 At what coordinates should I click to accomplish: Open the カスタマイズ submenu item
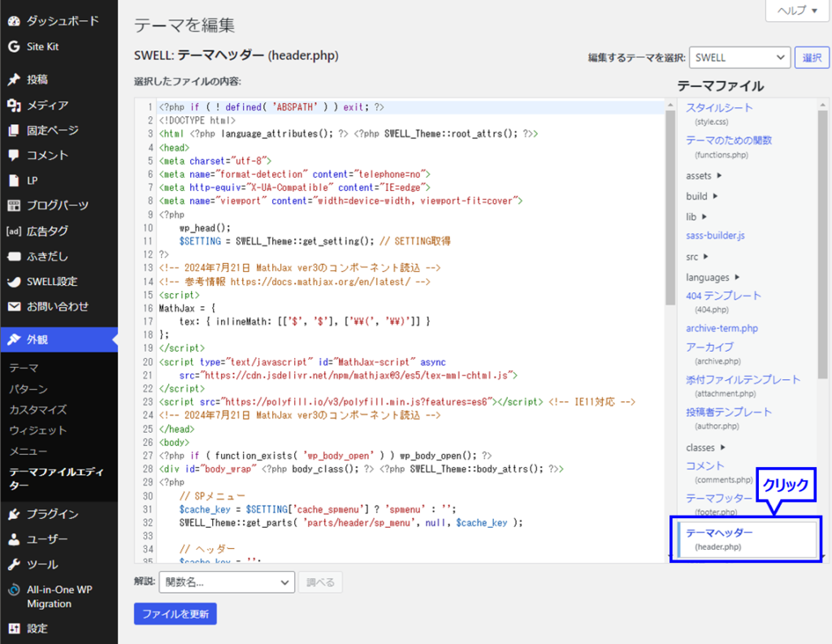pos(38,409)
